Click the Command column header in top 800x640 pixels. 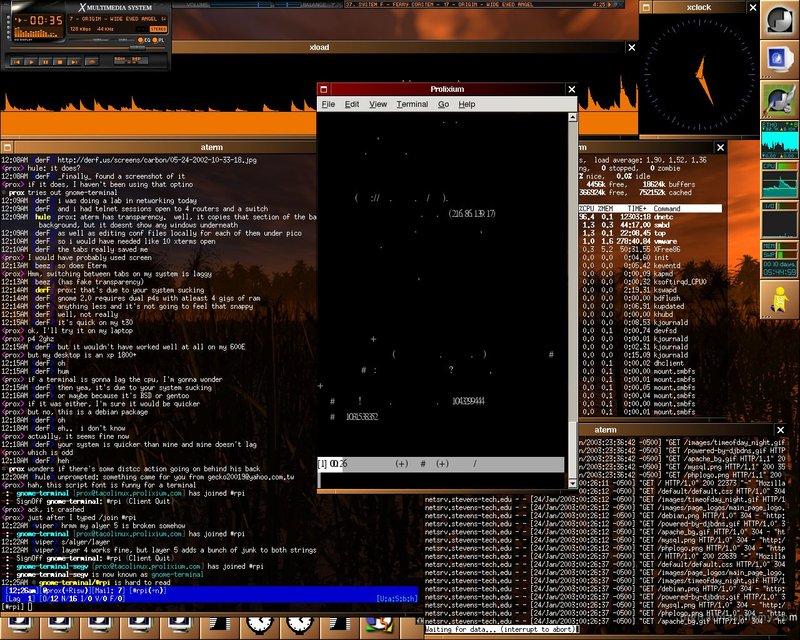click(x=667, y=209)
